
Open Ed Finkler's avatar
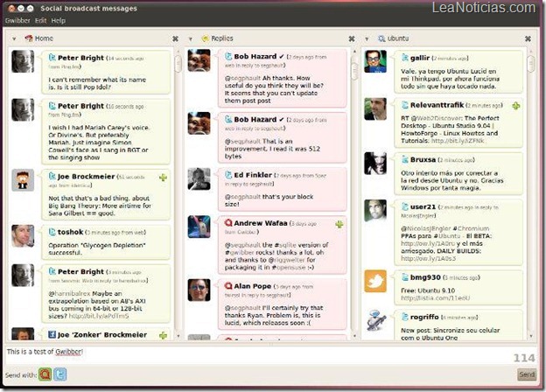point(199,179)
